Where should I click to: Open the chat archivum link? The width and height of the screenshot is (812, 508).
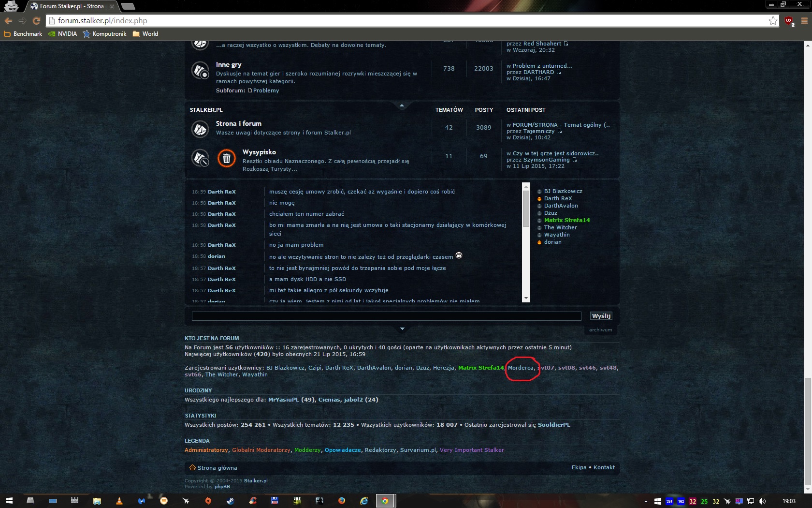click(600, 330)
